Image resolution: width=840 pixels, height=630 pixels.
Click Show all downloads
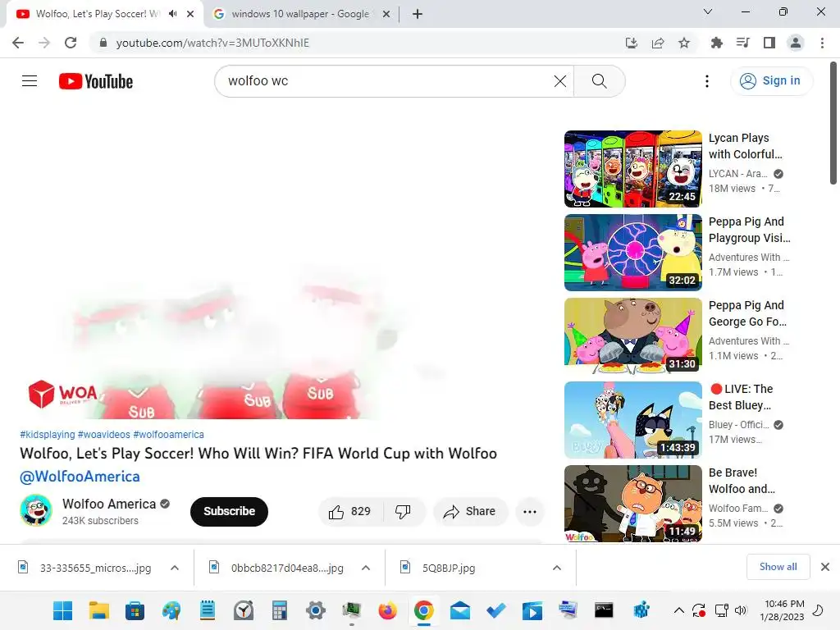point(778,567)
